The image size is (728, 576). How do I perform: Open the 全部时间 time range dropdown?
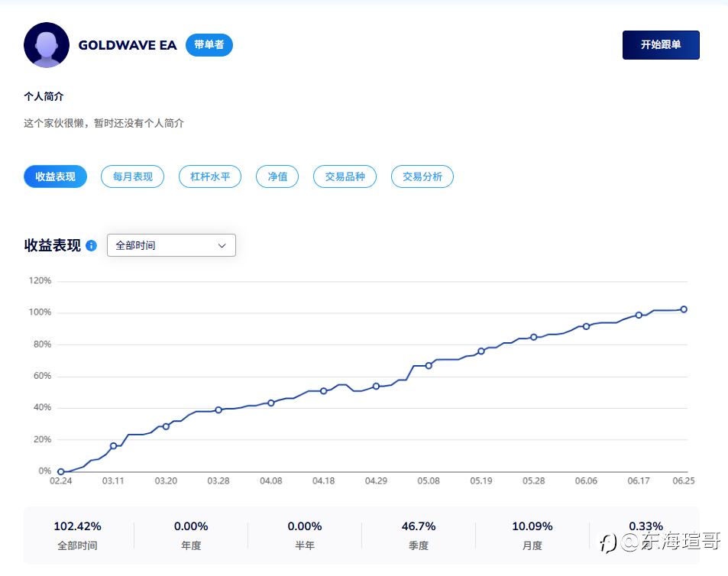(171, 245)
